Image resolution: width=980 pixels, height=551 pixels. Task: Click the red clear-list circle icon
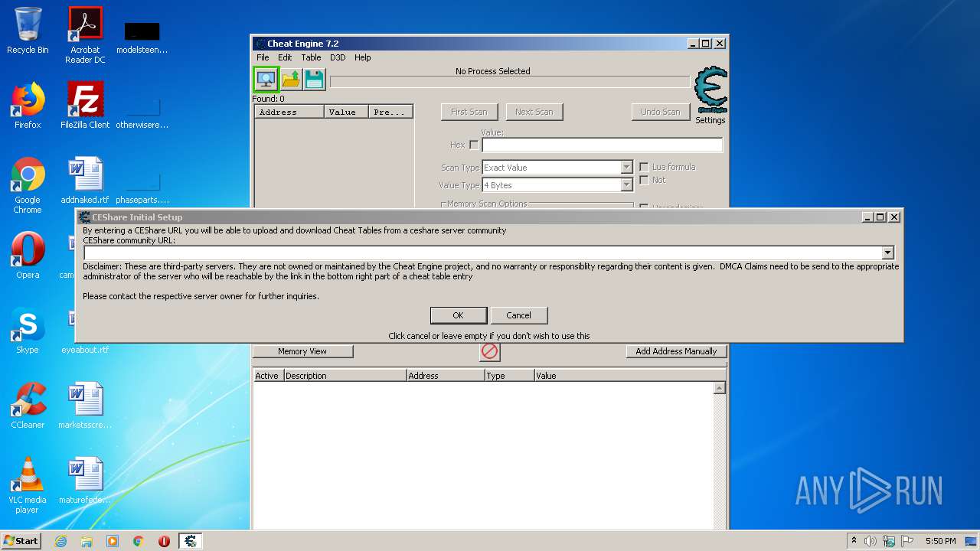tap(489, 351)
